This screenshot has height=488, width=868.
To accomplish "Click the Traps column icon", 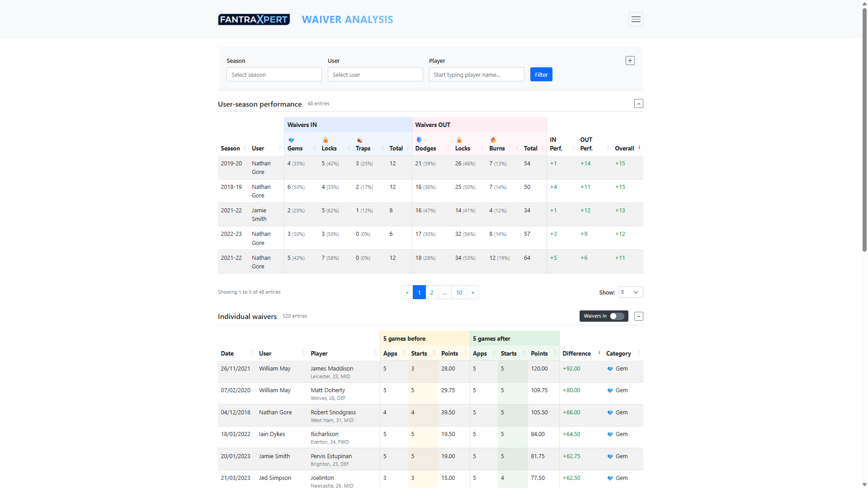I will [359, 140].
